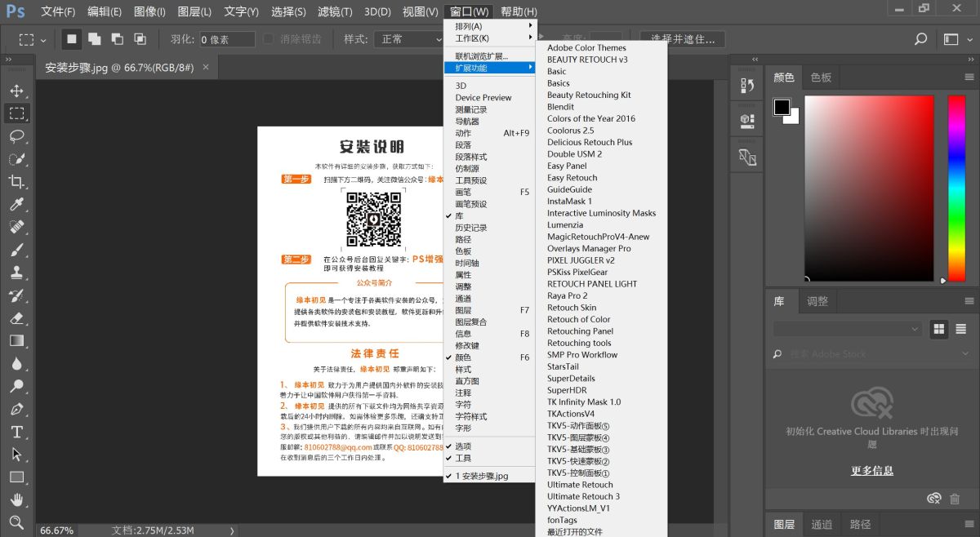The height and width of the screenshot is (537, 980).
Task: Select the Pen tool
Action: click(16, 409)
